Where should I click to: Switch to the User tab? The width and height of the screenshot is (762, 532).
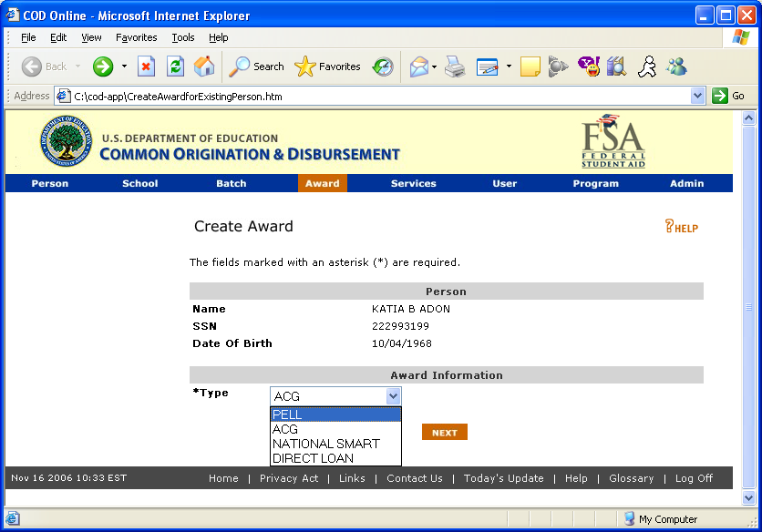(x=504, y=183)
